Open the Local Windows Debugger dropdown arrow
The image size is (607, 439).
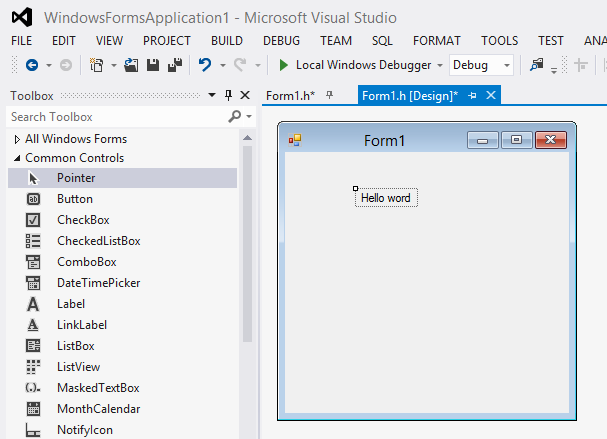coord(440,65)
